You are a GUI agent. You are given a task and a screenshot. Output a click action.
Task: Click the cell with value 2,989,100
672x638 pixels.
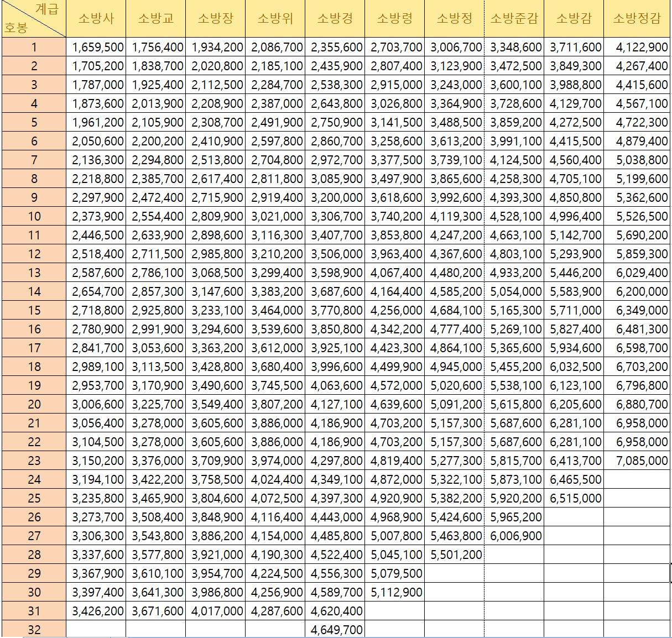[x=96, y=367]
